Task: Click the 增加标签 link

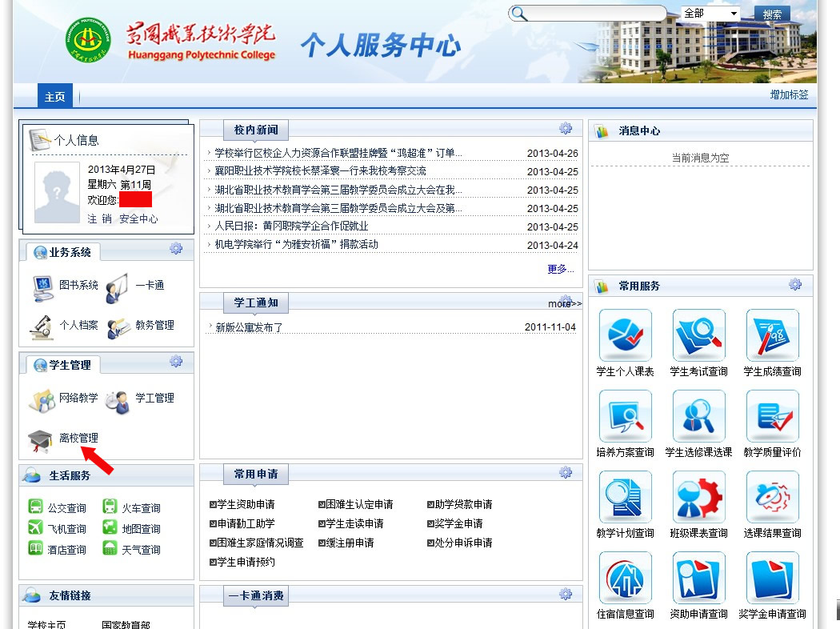Action: click(789, 94)
